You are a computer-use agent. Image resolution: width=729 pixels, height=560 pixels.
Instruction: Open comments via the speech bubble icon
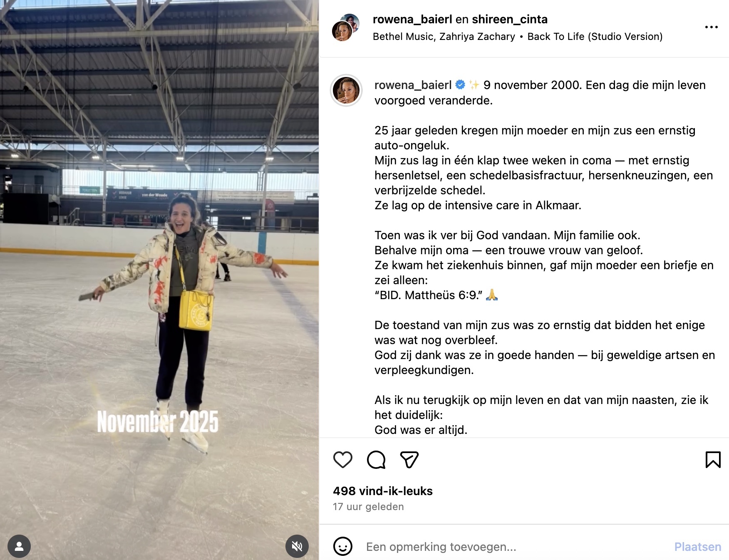pos(376,460)
